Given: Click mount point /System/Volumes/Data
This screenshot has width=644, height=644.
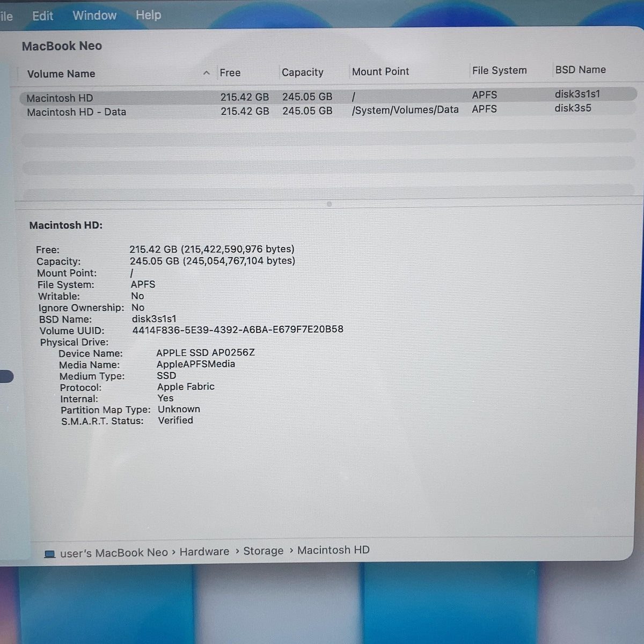Looking at the screenshot, I should [405, 110].
